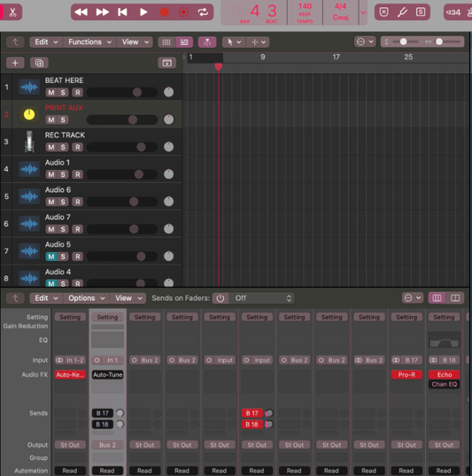Start playback with the Play button
The width and height of the screenshot is (472, 476).
(x=143, y=12)
